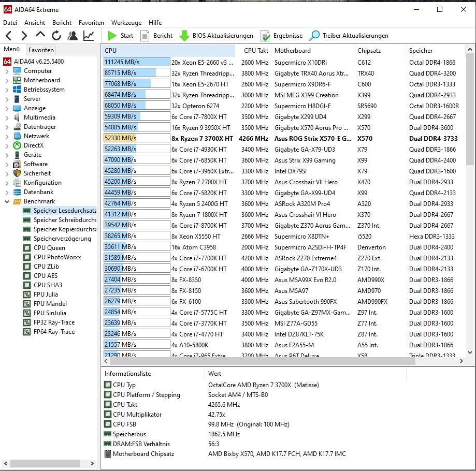Select the CPU Queen benchmark icon
The image size is (476, 471).
[x=27, y=248]
